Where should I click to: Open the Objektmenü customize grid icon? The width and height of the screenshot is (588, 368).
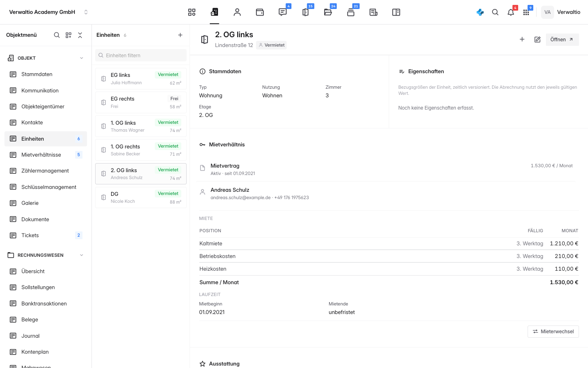point(69,35)
